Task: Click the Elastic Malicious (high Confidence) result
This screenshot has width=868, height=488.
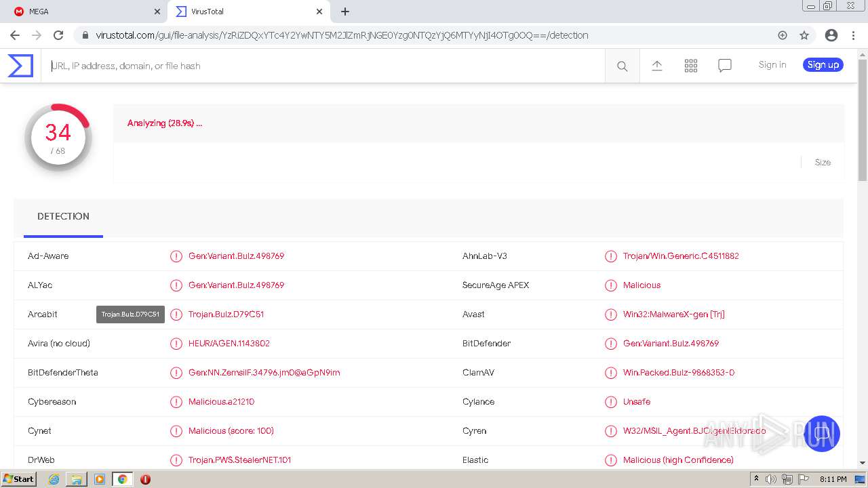Action: (678, 460)
